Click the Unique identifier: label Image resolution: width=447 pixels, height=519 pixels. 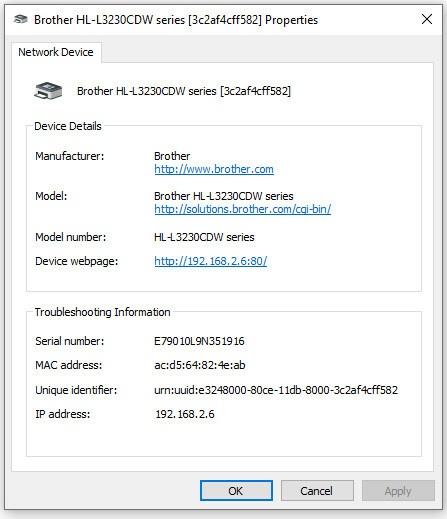[x=76, y=390]
